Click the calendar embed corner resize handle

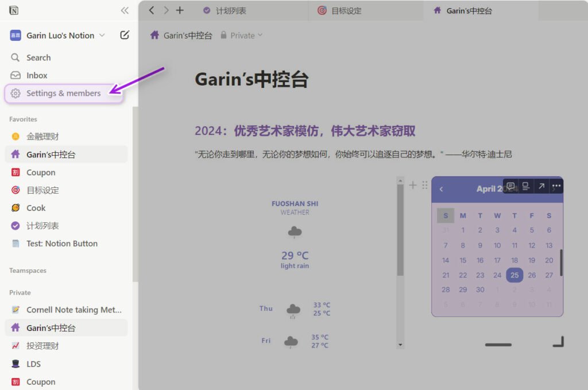tap(558, 342)
